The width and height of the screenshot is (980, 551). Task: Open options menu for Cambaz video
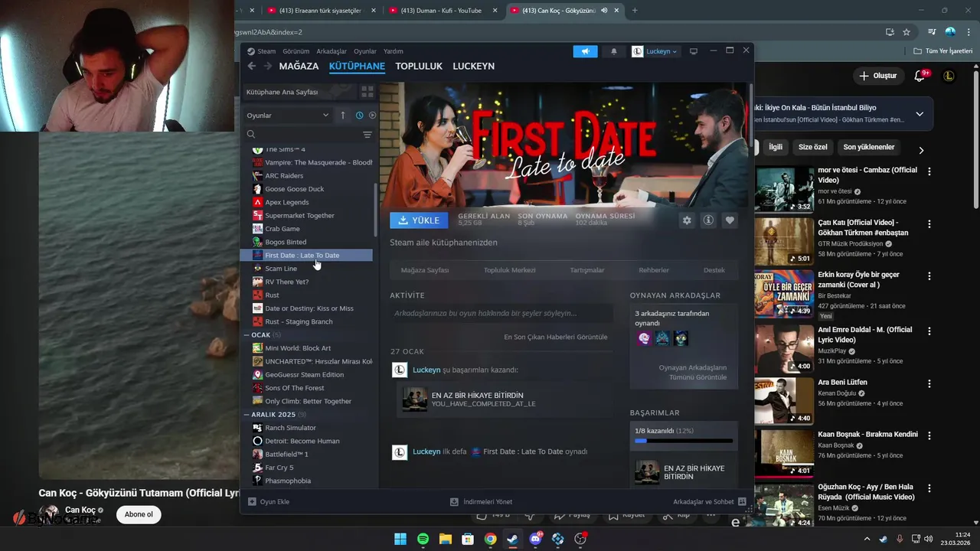(x=929, y=171)
